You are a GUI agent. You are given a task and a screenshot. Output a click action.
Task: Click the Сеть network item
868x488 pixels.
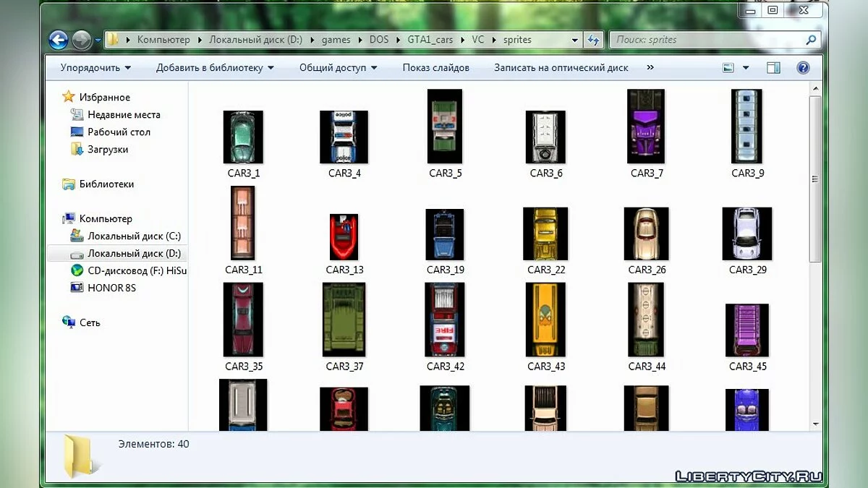click(90, 323)
